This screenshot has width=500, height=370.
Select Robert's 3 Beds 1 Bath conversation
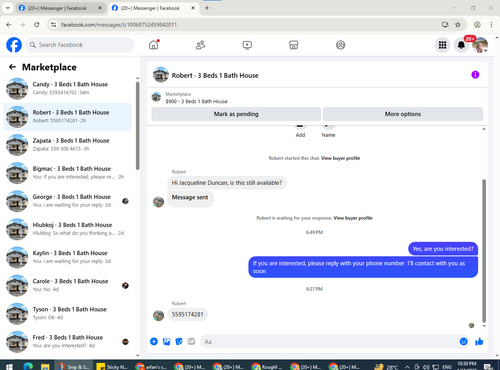67,117
